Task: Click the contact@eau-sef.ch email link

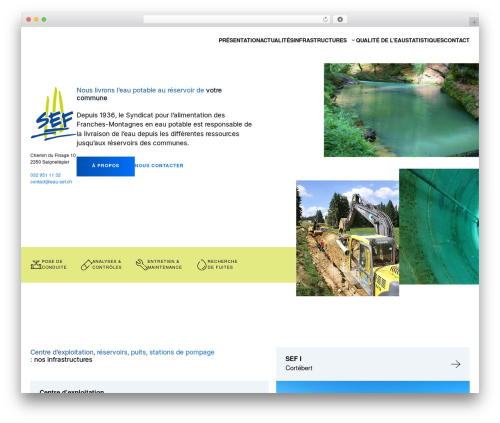Action: (x=51, y=182)
